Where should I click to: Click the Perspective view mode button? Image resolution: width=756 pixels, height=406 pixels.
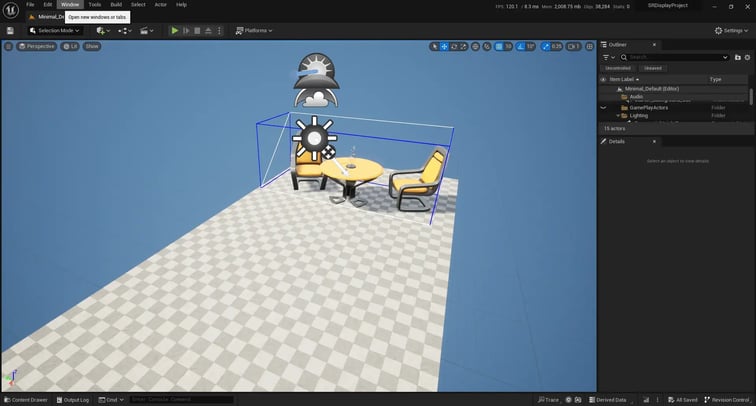(37, 46)
